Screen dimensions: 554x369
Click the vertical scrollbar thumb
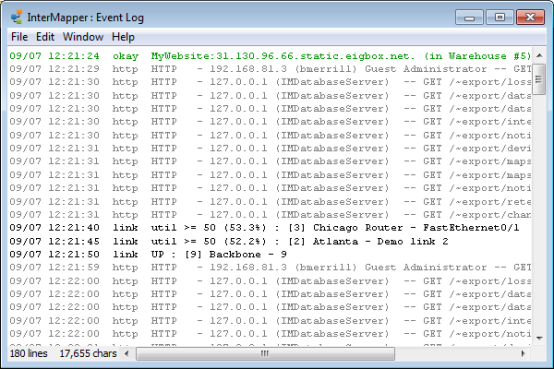pyautogui.click(x=539, y=79)
